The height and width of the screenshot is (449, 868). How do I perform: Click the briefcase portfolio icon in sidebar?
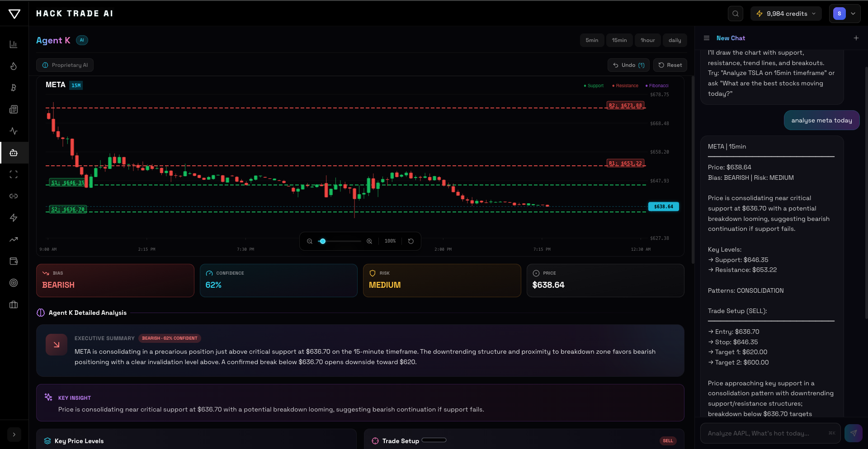pos(14,305)
